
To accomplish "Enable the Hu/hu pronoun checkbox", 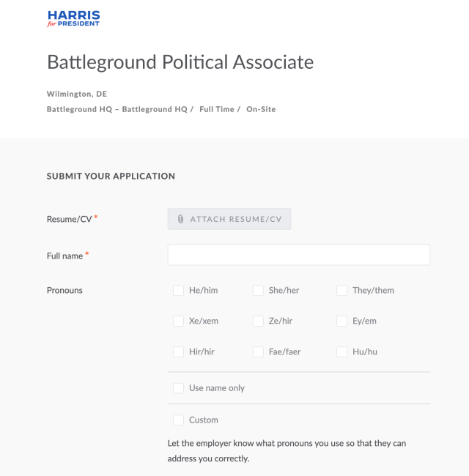I will coord(341,352).
